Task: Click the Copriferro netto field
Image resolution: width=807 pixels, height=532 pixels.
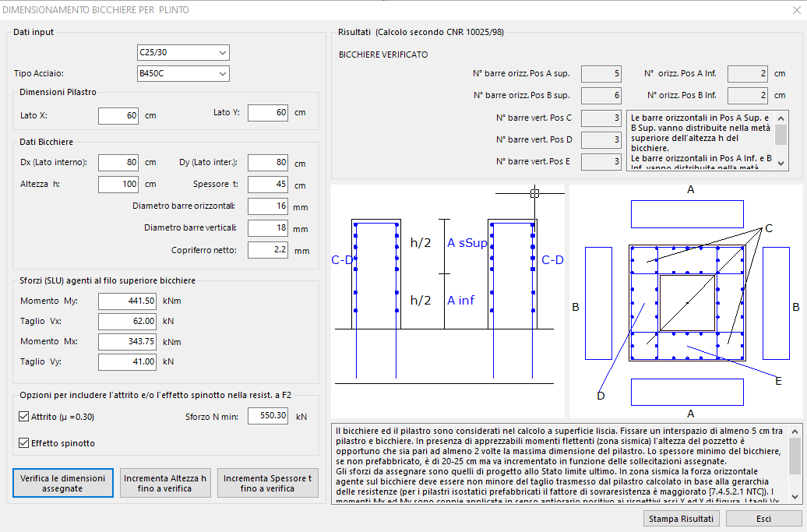Action: [268, 250]
